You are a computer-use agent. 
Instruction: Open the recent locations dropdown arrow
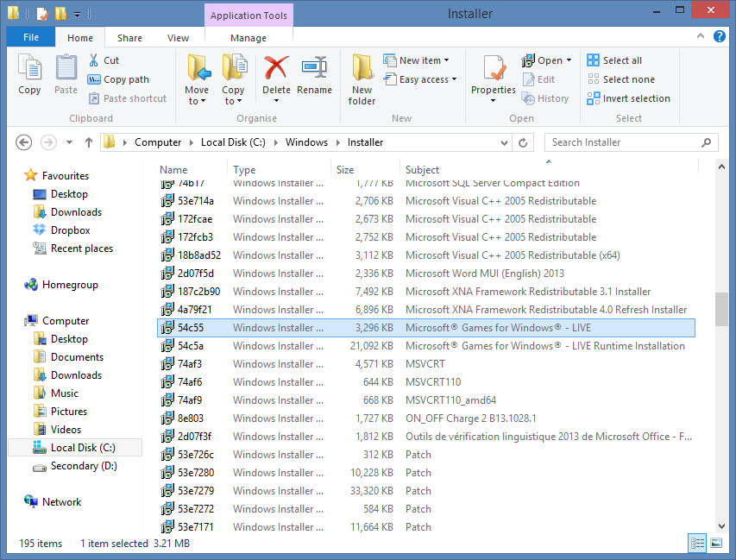(x=70, y=142)
